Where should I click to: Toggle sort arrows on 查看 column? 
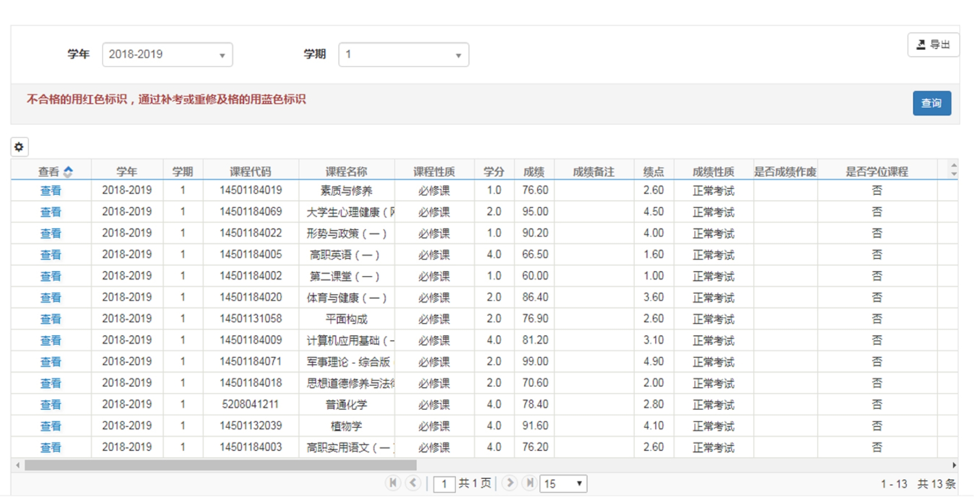coord(68,171)
